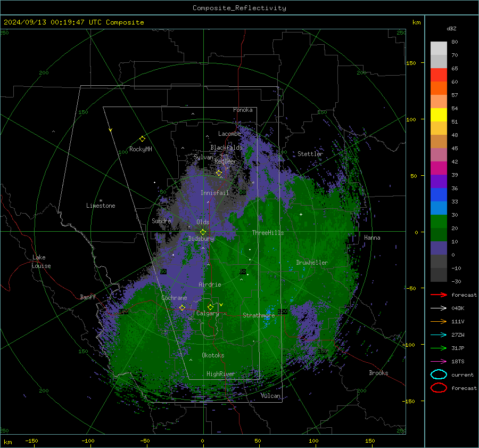Pick the red 60–65 dBZ swatch
This screenshot has height=448, width=479.
(x=439, y=75)
